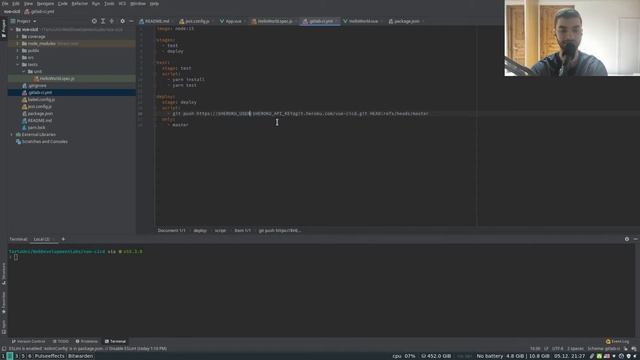Screen dimensions: 640x360
Task: Open Problems tool window
Action: pyautogui.click(x=87, y=341)
